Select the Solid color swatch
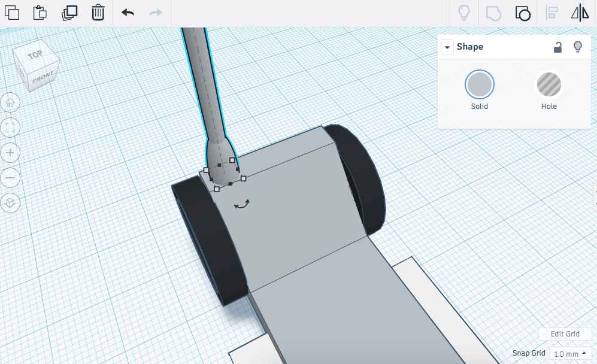 (480, 84)
